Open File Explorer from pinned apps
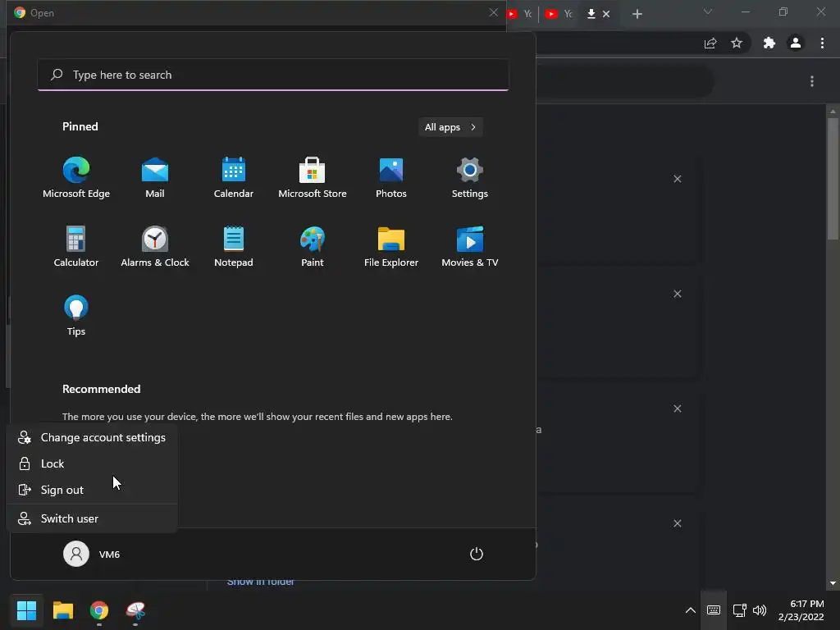Image resolution: width=840 pixels, height=630 pixels. tap(391, 246)
